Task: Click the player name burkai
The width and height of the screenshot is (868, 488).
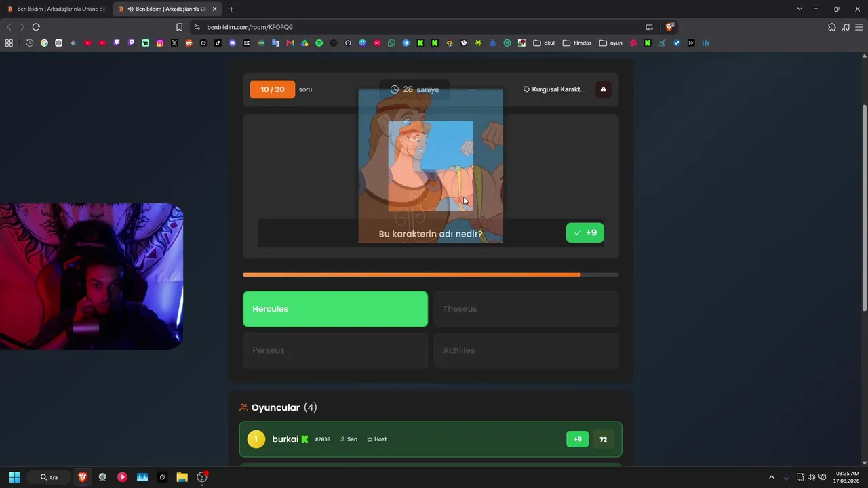Action: tap(285, 439)
